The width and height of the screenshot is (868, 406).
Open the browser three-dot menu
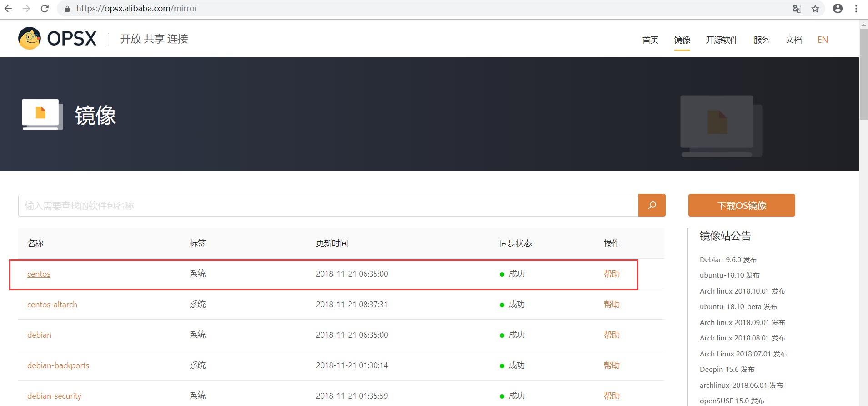[856, 9]
